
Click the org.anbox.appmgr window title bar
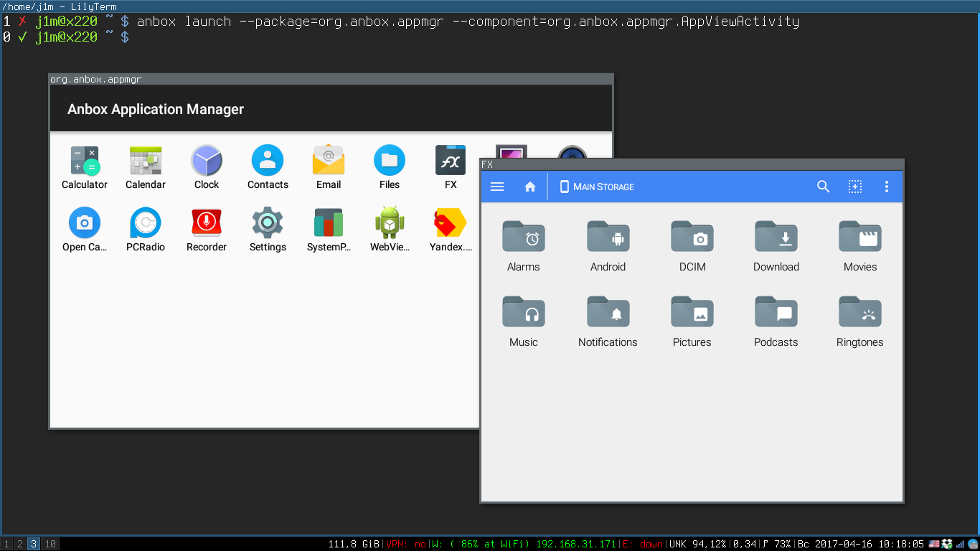(331, 79)
